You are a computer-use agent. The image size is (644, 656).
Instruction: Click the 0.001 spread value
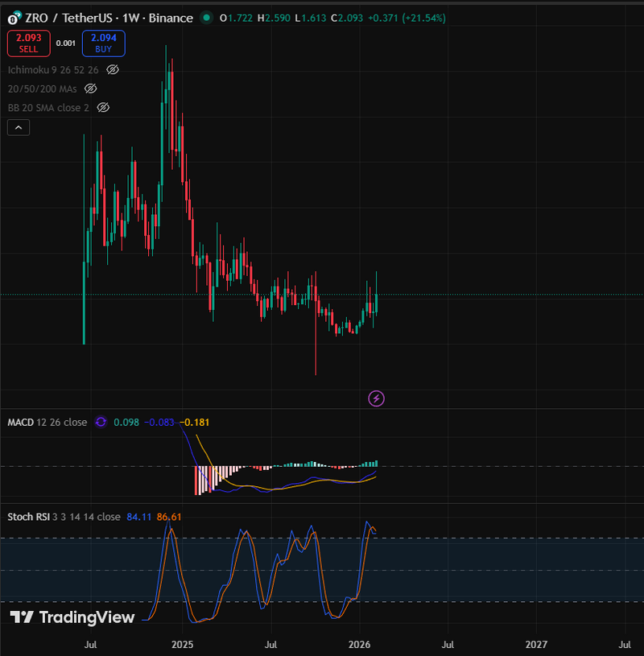[x=66, y=43]
